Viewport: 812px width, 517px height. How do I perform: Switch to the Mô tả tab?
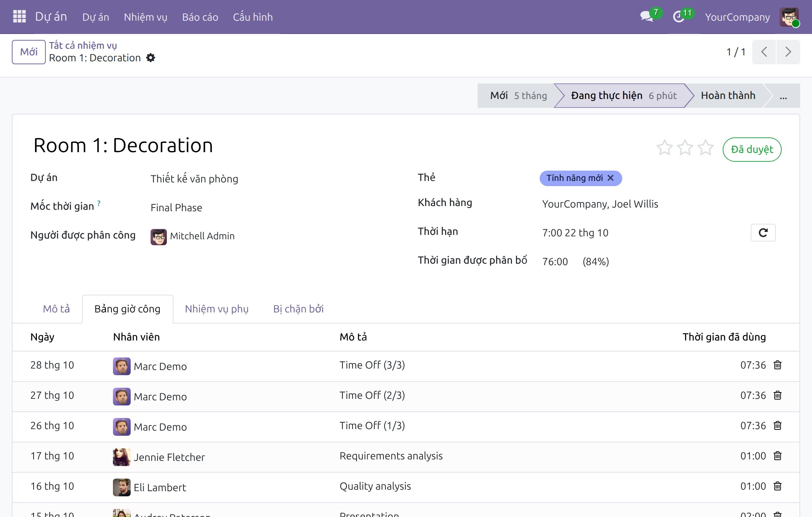point(56,309)
